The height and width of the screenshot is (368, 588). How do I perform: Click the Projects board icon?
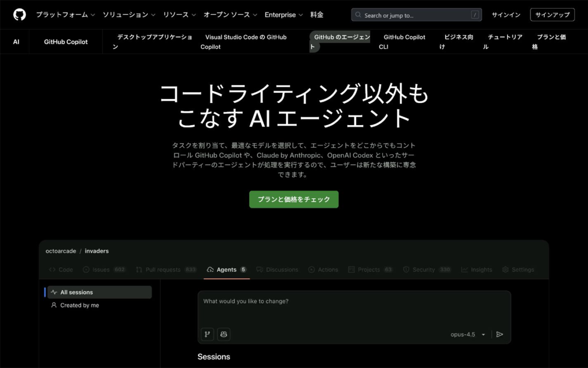pos(351,270)
